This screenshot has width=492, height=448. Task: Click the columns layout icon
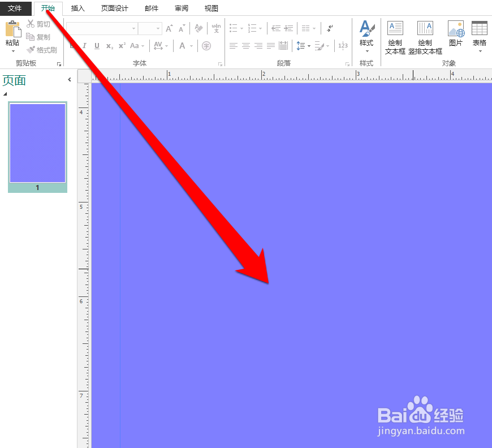pos(305,29)
